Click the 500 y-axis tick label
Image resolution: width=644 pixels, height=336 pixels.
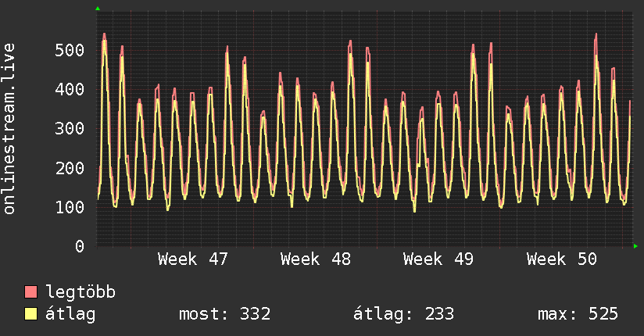coord(70,50)
